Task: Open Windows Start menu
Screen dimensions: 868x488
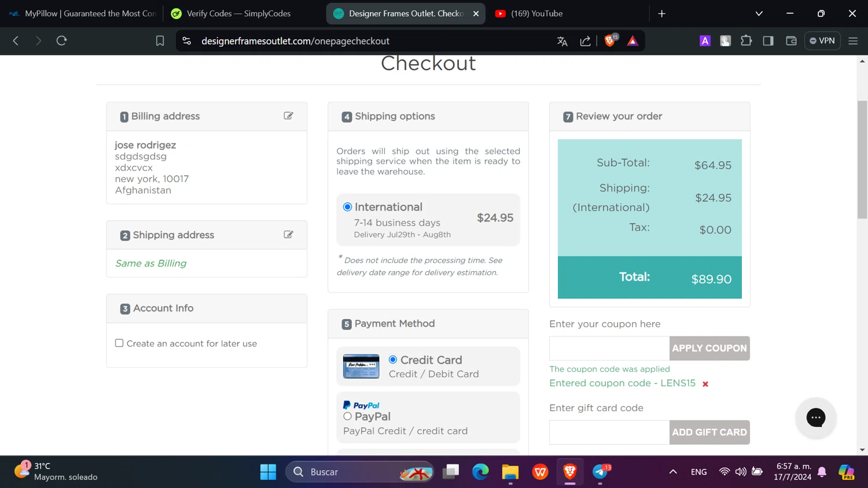Action: pos(268,472)
